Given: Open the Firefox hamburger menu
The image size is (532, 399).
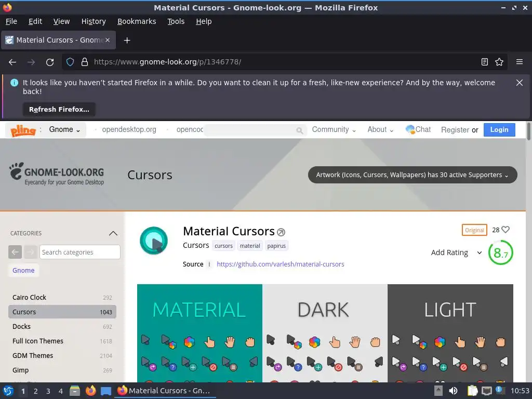Looking at the screenshot, I should click(x=519, y=62).
